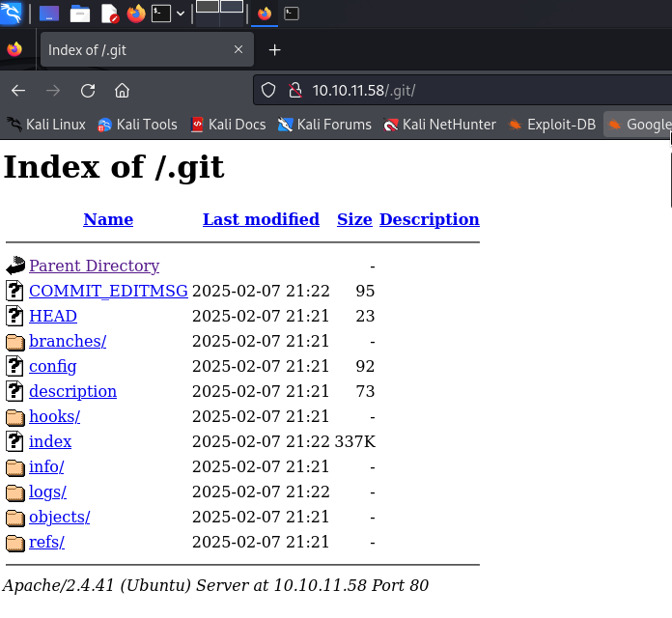Sort the listing by Name column
This screenshot has height=618, width=672.
click(x=108, y=219)
